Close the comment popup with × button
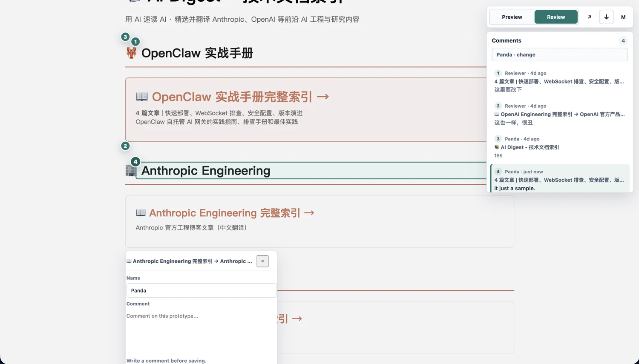The image size is (639, 364). (262, 261)
